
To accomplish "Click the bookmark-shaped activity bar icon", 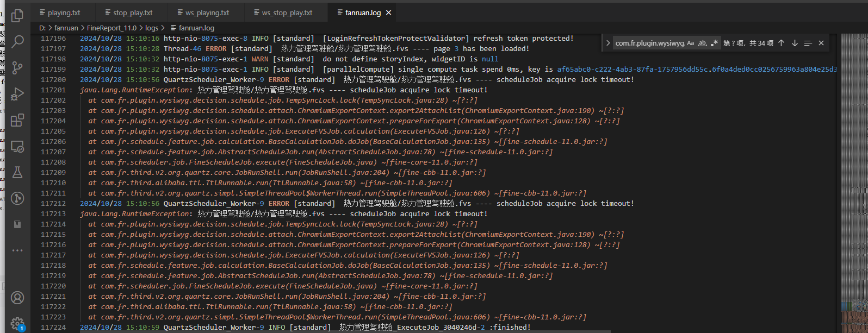I will 17,224.
